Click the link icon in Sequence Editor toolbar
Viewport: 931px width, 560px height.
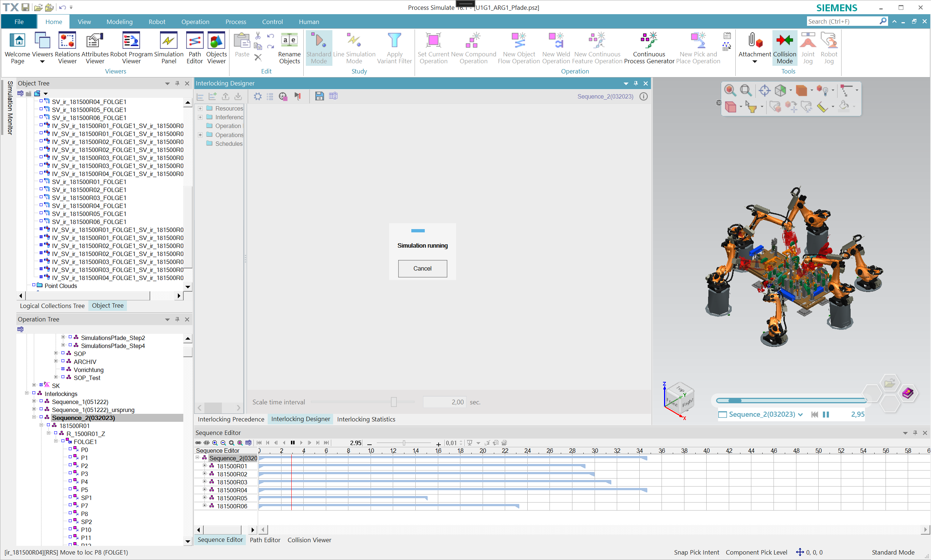point(198,443)
